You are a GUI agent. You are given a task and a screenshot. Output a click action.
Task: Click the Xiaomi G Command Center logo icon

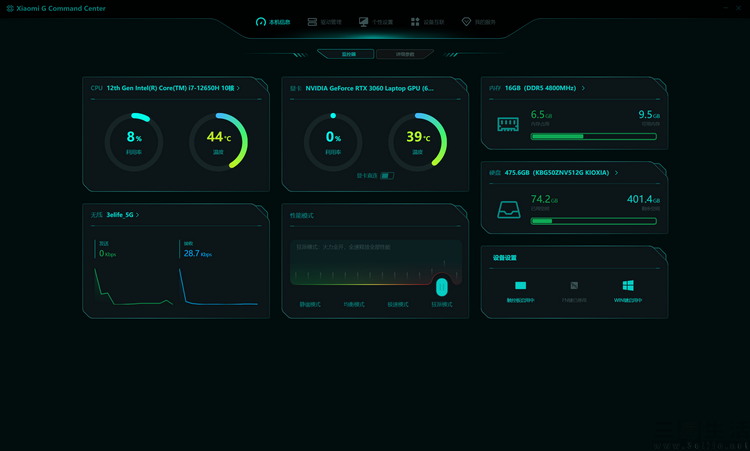pos(10,8)
